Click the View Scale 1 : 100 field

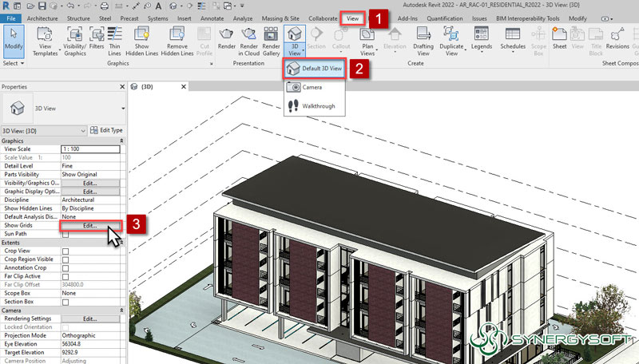90,149
